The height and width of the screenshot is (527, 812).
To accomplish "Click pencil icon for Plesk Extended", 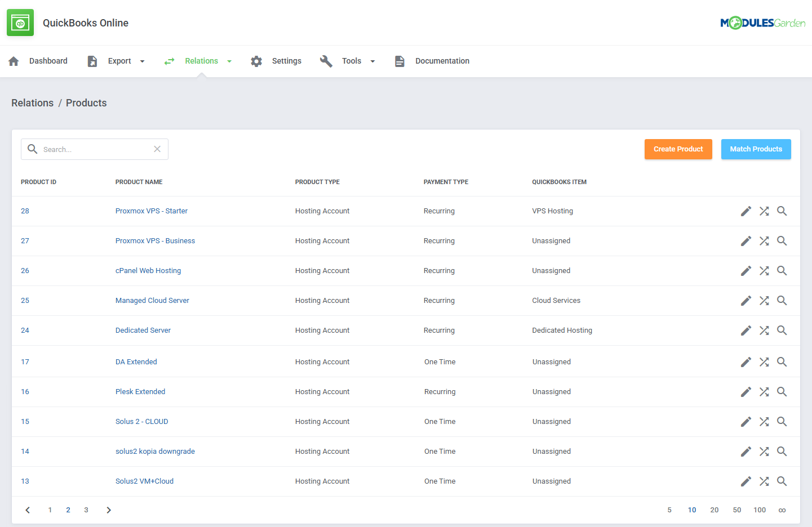I will 746,392.
